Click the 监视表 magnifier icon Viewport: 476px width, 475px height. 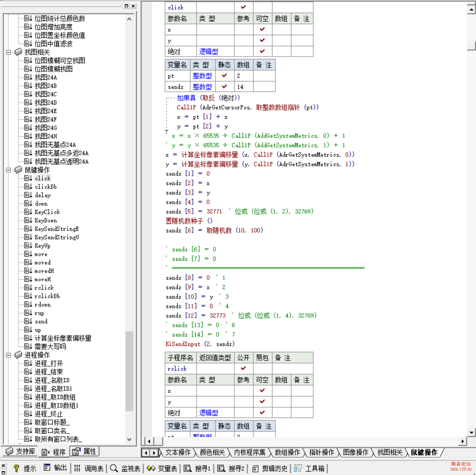coord(114,468)
